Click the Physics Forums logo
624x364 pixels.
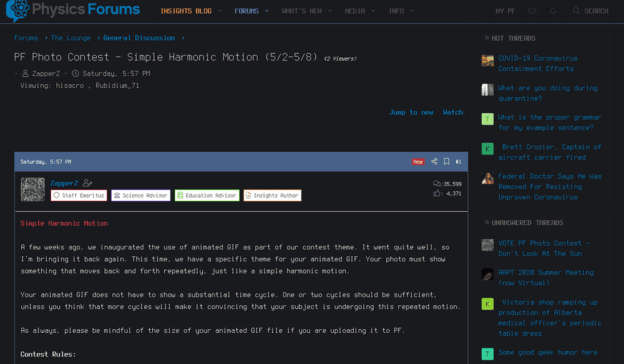[x=73, y=10]
